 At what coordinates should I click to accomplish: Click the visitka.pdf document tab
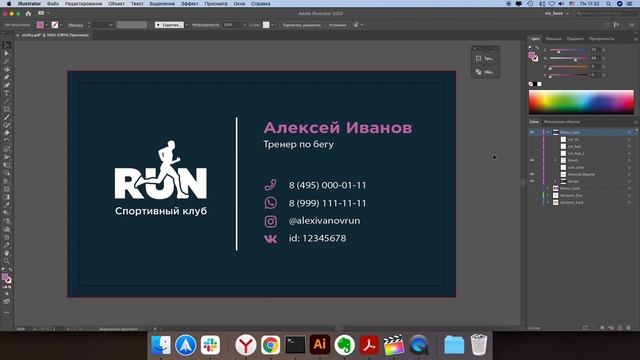tap(55, 35)
